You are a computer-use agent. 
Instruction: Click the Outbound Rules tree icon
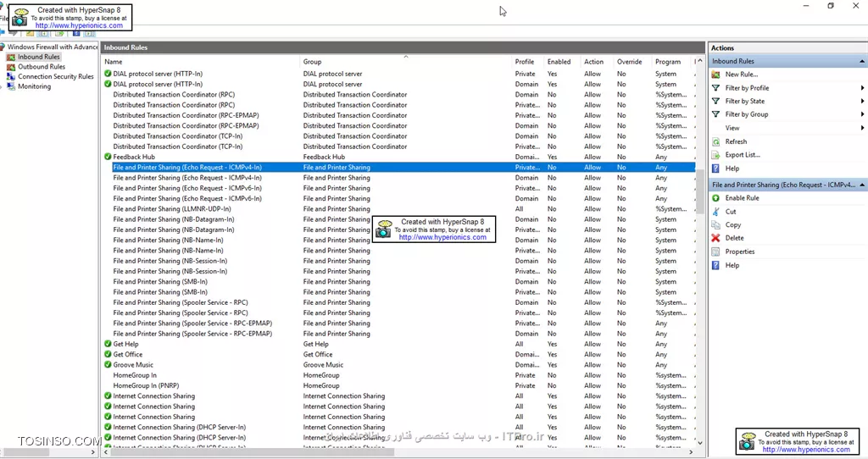(10, 67)
